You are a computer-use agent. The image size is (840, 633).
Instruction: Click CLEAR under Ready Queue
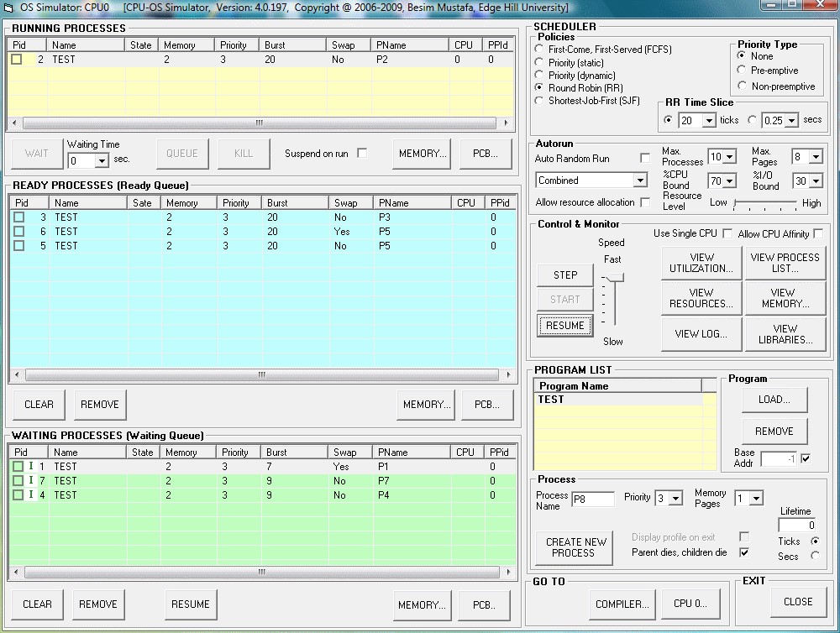tap(39, 405)
